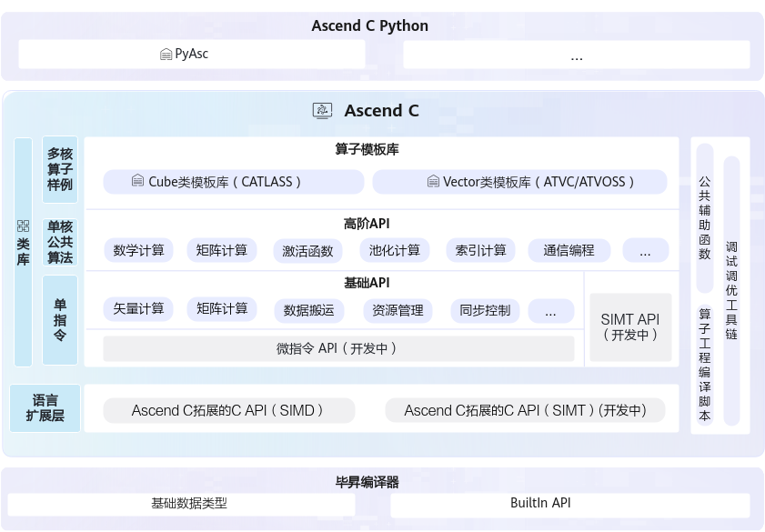The height and width of the screenshot is (532, 765).
Task: Click the Vector template library icon
Action: (x=433, y=182)
